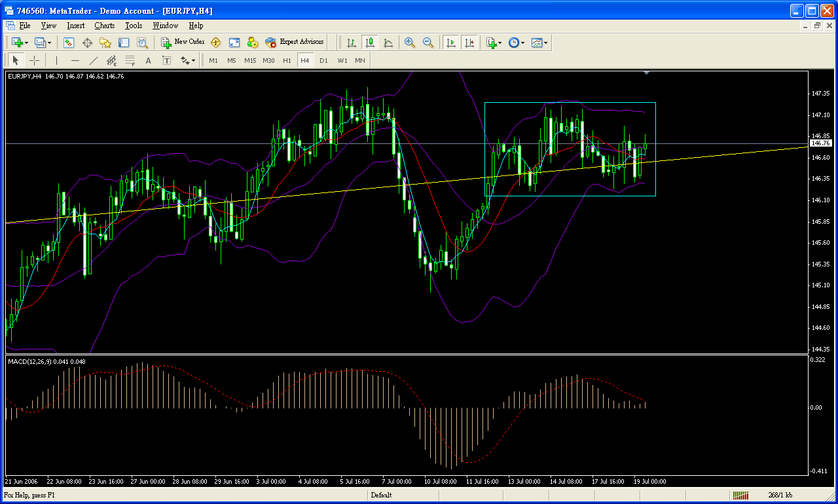This screenshot has width=838, height=504.
Task: Open the Window menu
Action: 165,26
